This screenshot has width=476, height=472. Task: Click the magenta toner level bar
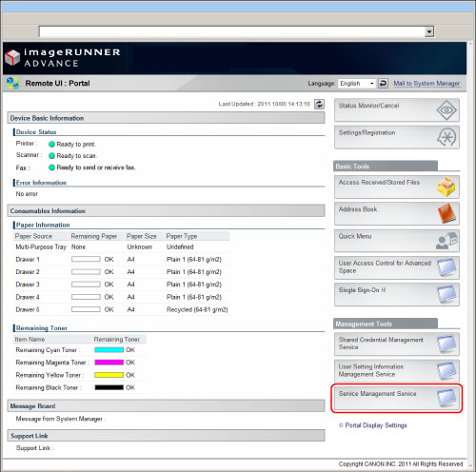(109, 363)
